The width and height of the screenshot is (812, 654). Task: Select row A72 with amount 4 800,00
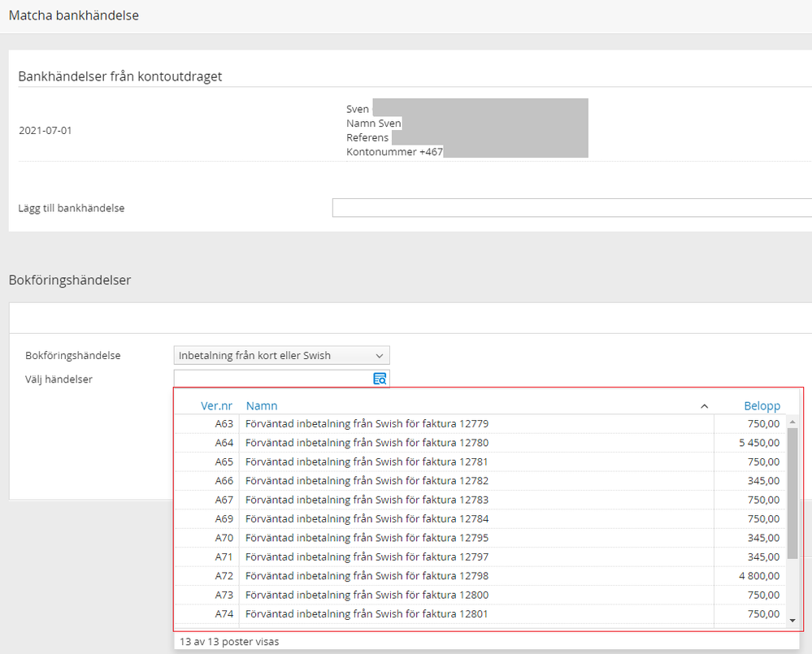tap(367, 576)
